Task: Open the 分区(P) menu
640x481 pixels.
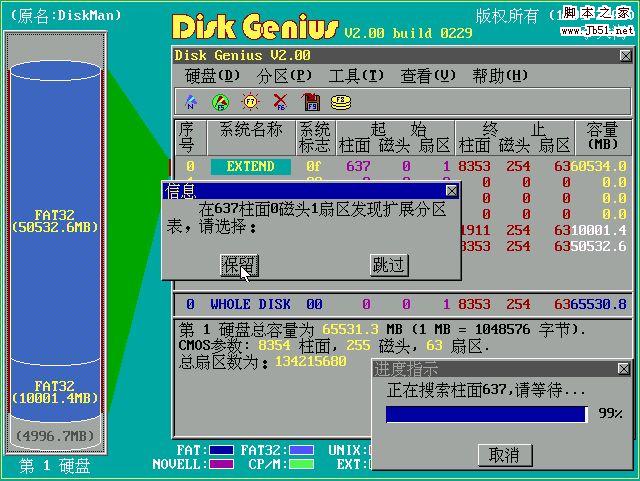Action: [x=284, y=76]
